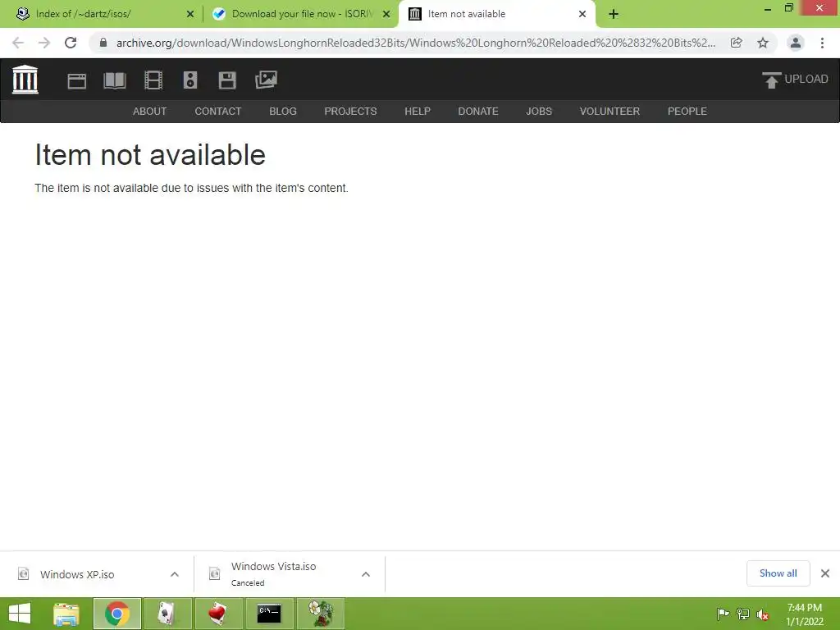Click the 'Item not available' heading

click(x=150, y=155)
